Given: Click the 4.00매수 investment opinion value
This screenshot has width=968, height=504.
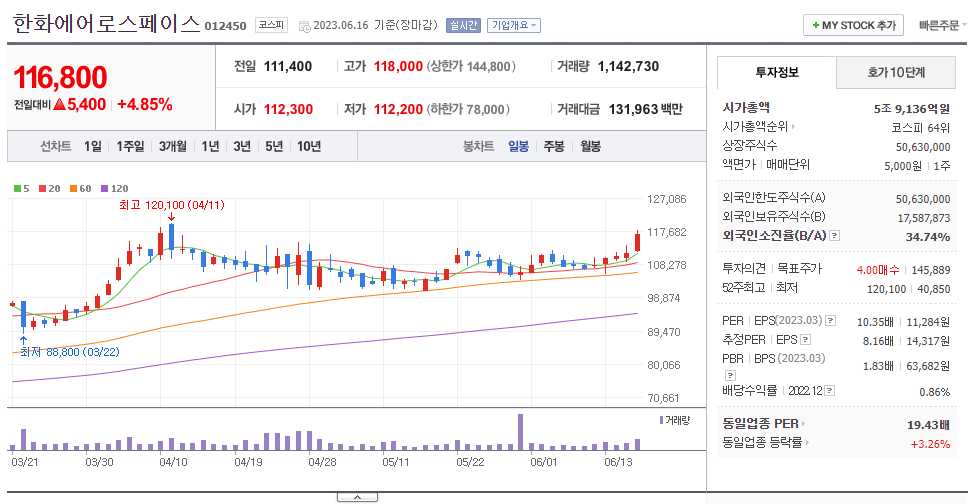Looking at the screenshot, I should click(x=878, y=270).
